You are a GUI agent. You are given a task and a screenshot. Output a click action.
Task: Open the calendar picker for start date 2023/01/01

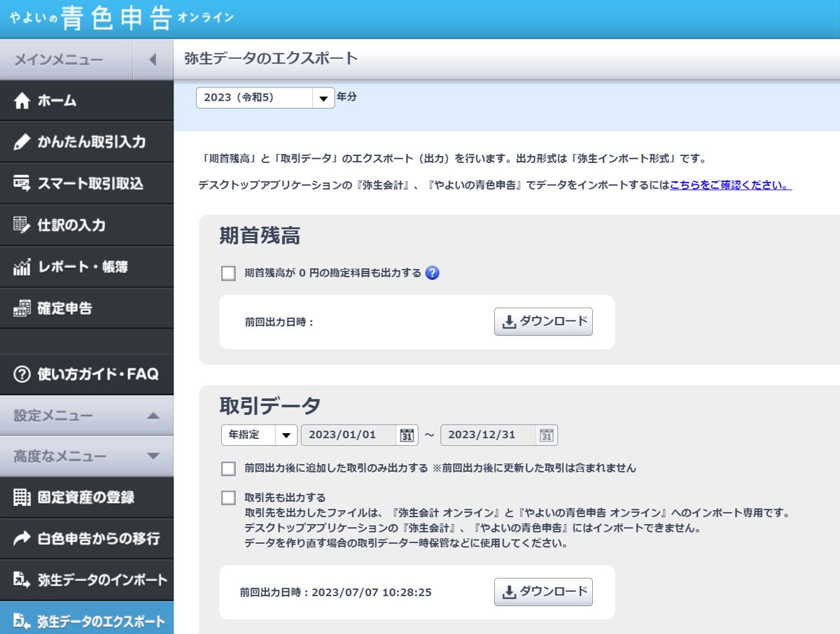pyautogui.click(x=407, y=435)
